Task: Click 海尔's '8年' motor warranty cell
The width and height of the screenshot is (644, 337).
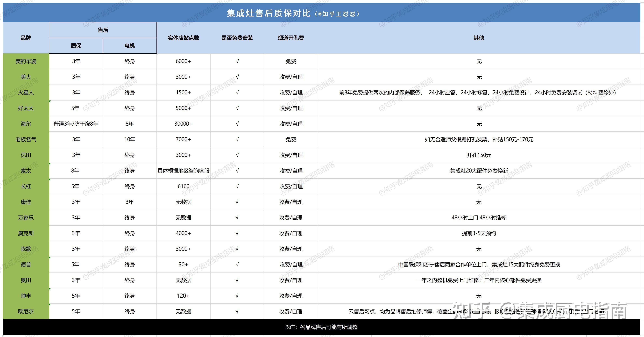Action: (x=129, y=124)
